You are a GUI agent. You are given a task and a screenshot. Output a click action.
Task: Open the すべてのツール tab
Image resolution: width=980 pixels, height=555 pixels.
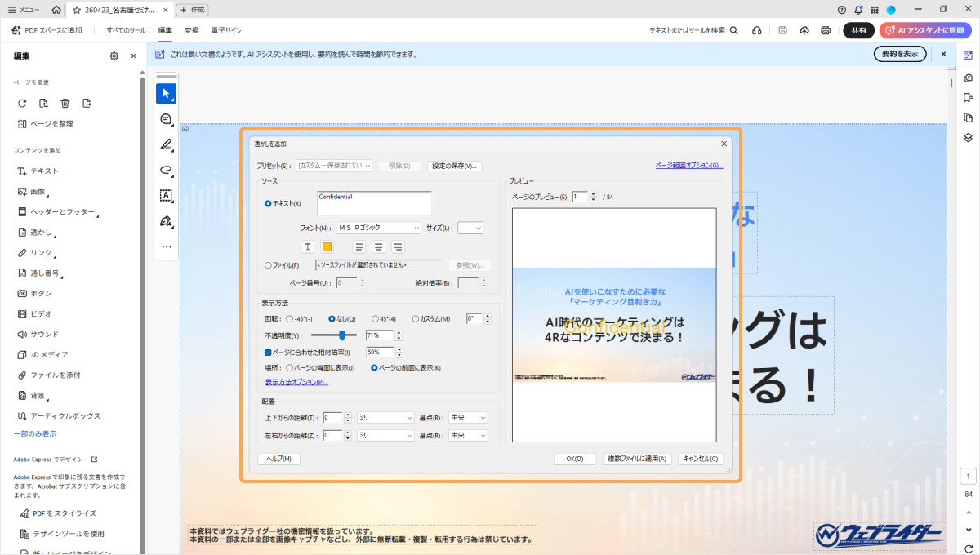(126, 30)
